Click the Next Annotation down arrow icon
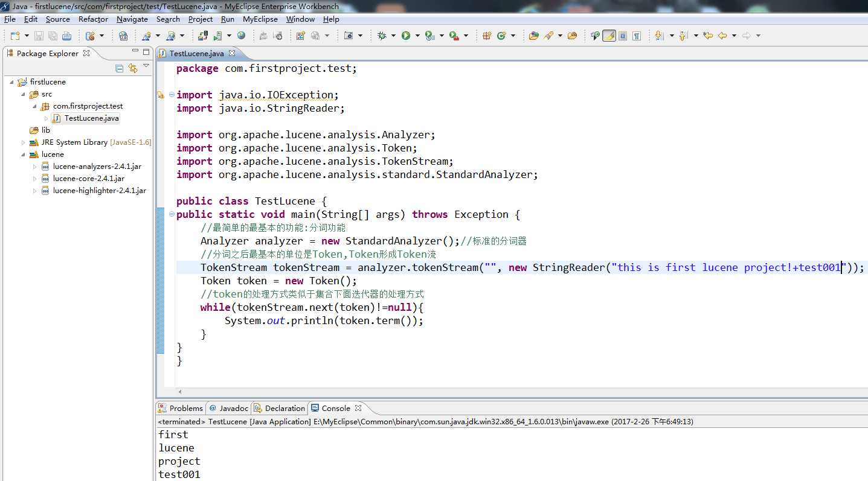 [x=659, y=36]
